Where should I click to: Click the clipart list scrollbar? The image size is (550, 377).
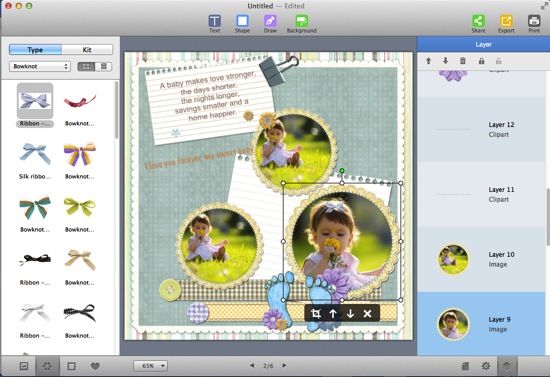116,109
